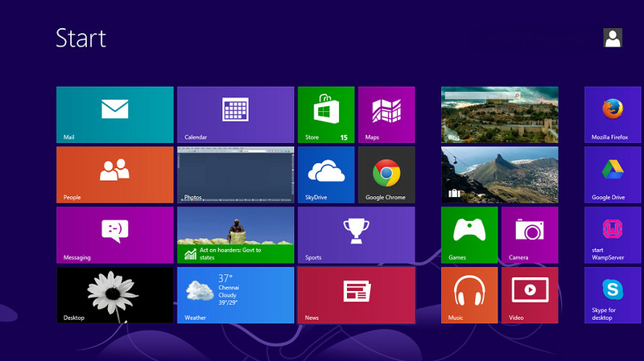Screen dimensions: 644x361
Task: Open the People tile
Action: click(x=114, y=174)
